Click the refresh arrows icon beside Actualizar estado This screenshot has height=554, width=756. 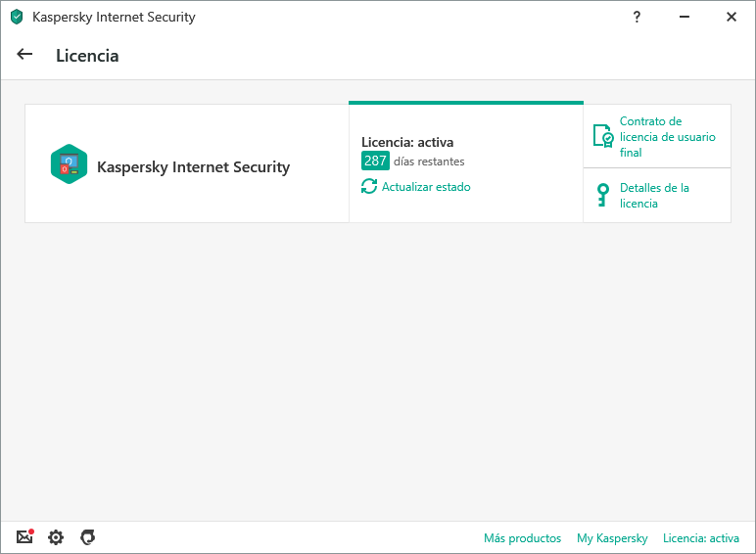[x=369, y=186]
